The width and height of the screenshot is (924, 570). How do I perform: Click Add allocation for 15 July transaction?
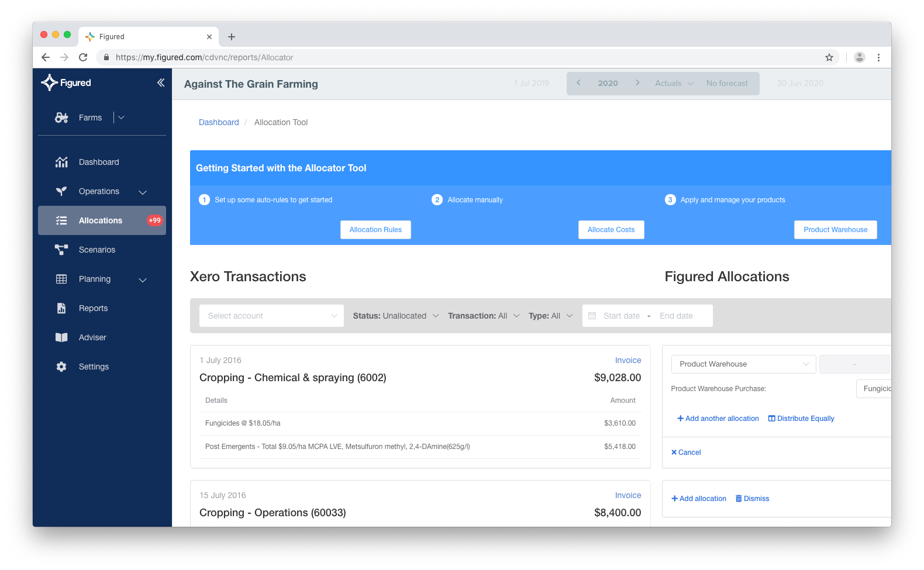(x=699, y=499)
